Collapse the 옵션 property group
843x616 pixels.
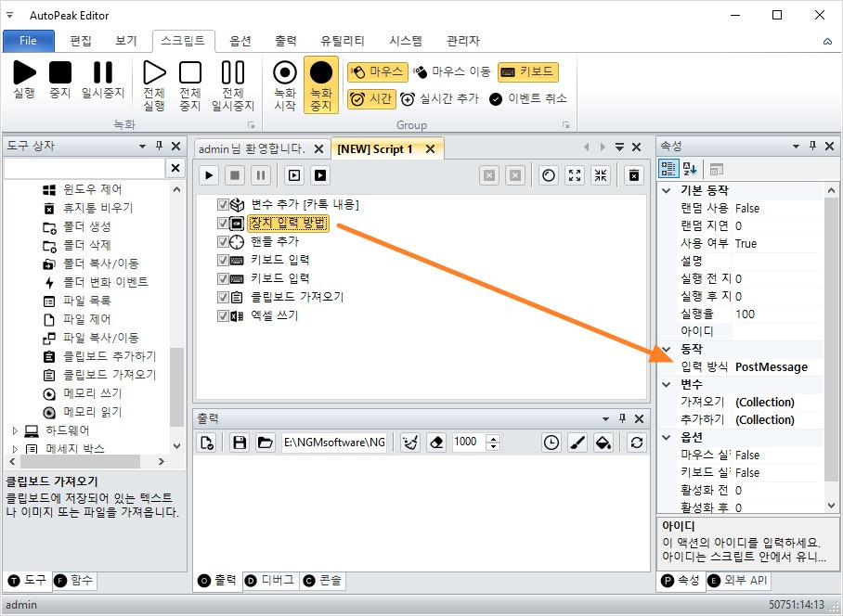pyautogui.click(x=667, y=437)
